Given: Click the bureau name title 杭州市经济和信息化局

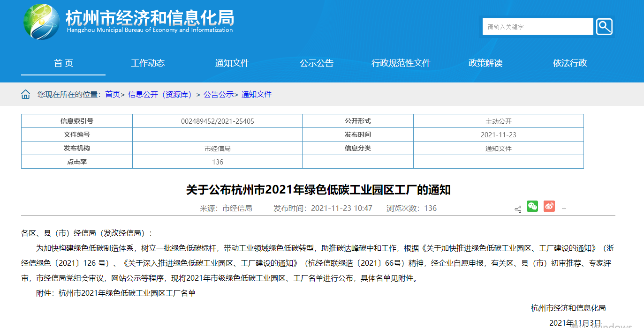Looking at the screenshot, I should (x=149, y=18).
